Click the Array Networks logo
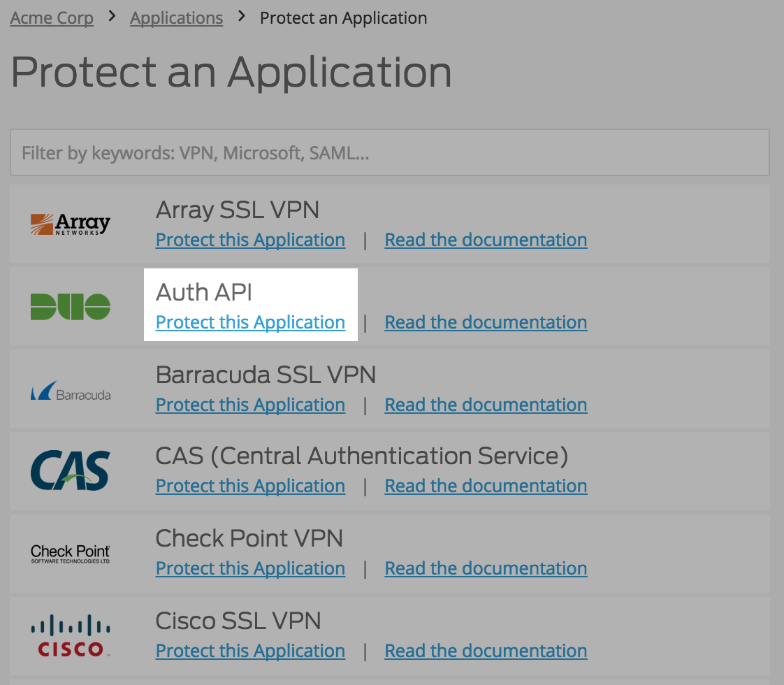The height and width of the screenshot is (685, 784). pos(71,224)
